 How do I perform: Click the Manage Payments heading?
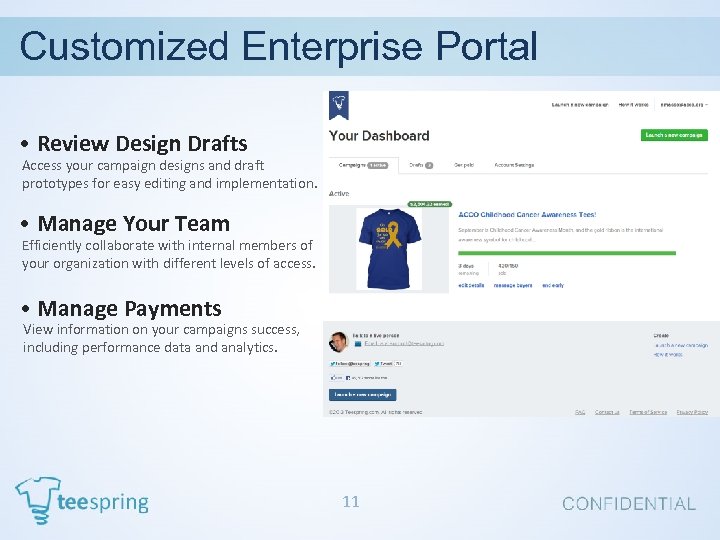coord(129,309)
